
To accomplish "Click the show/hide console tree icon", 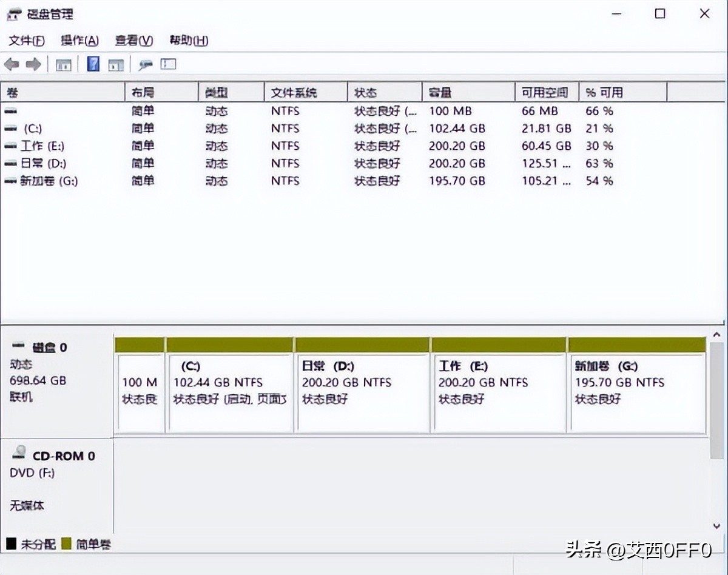I will (64, 64).
